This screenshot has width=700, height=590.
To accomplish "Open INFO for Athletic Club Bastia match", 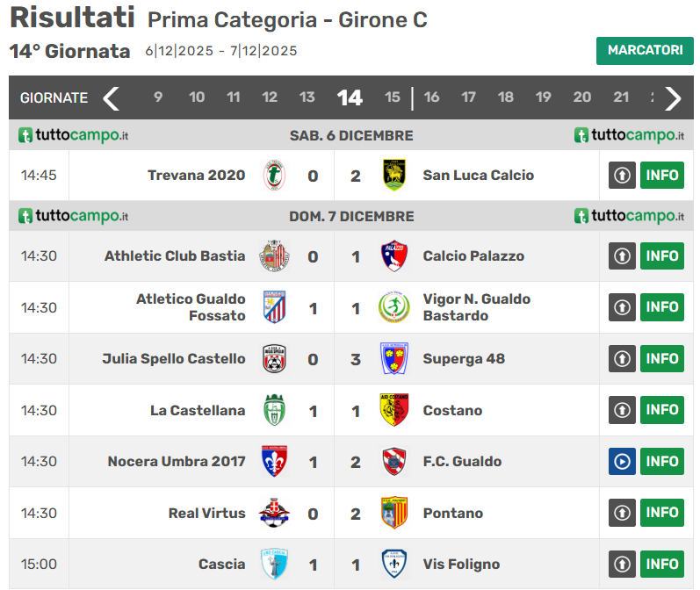I will click(x=662, y=256).
